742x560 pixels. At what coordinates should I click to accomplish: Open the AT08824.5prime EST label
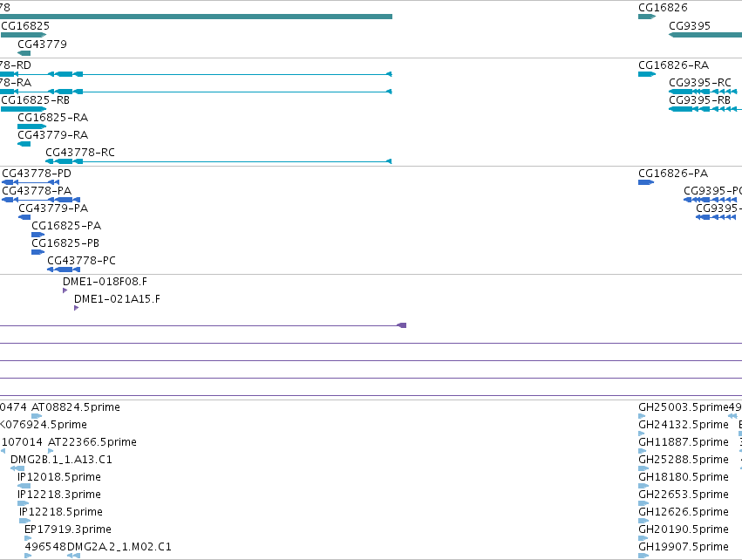(x=76, y=407)
